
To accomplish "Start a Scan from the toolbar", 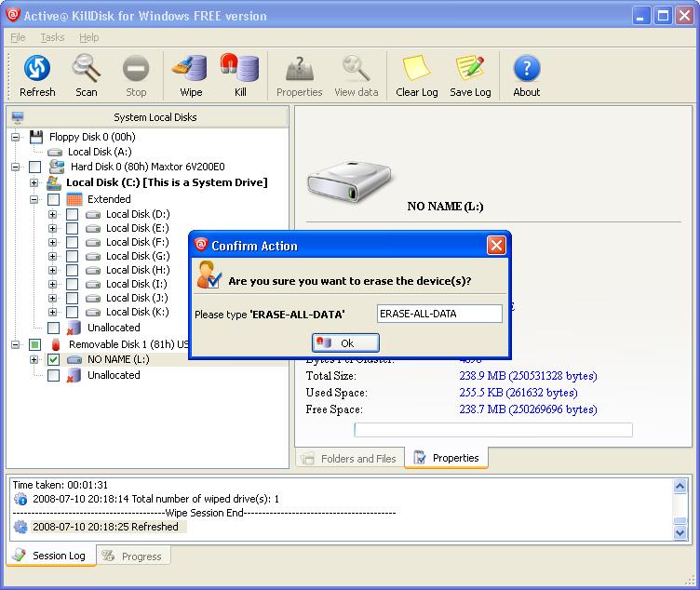I will click(x=87, y=68).
